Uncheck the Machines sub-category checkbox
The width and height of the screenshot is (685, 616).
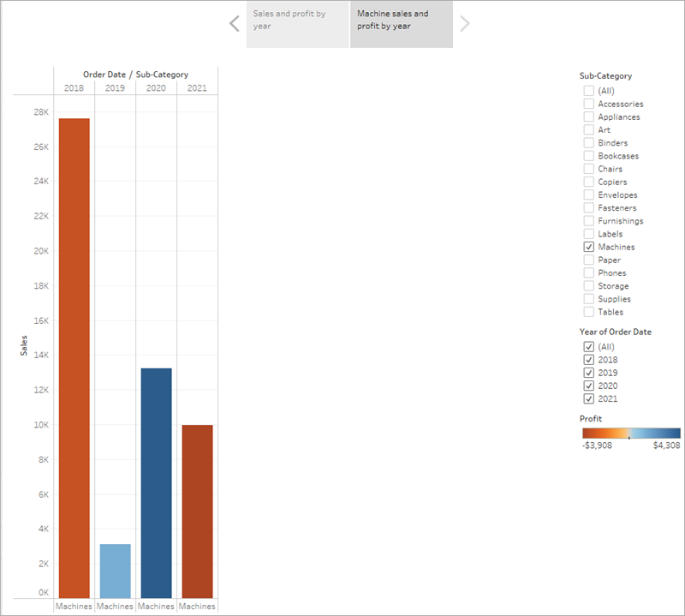(589, 247)
